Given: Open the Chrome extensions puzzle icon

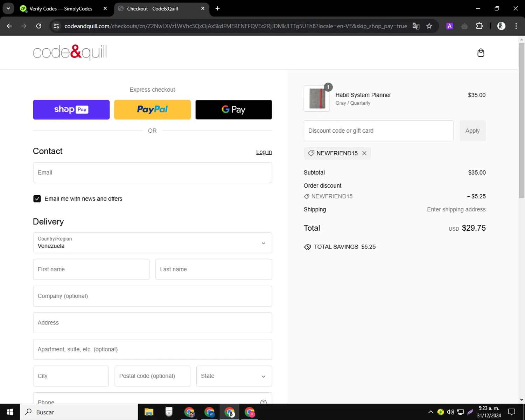Looking at the screenshot, I should tap(479, 26).
